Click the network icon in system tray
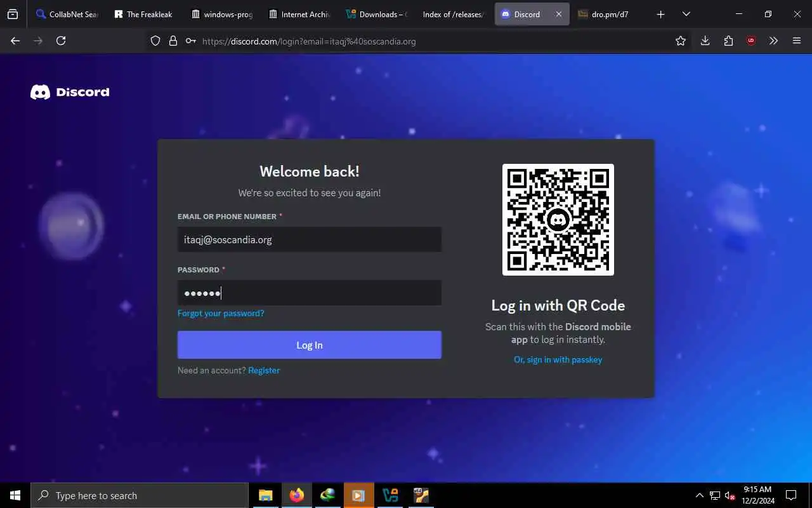Image resolution: width=812 pixels, height=508 pixels. [x=715, y=495]
